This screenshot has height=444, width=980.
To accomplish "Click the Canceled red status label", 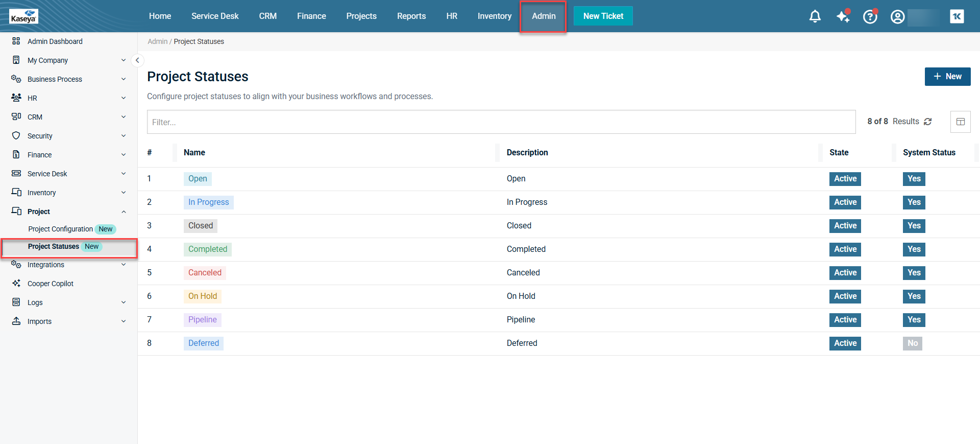I will click(205, 273).
